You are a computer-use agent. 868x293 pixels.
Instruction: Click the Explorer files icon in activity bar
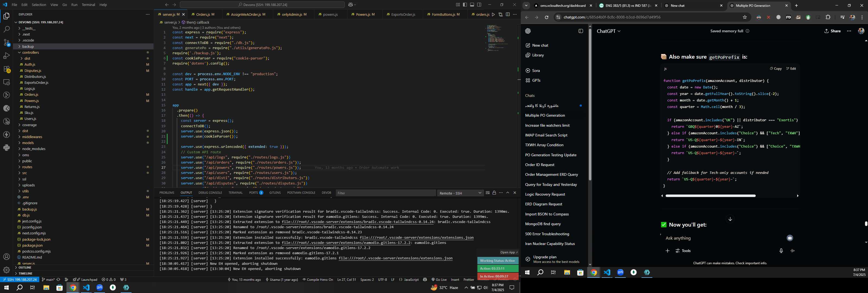(7, 16)
